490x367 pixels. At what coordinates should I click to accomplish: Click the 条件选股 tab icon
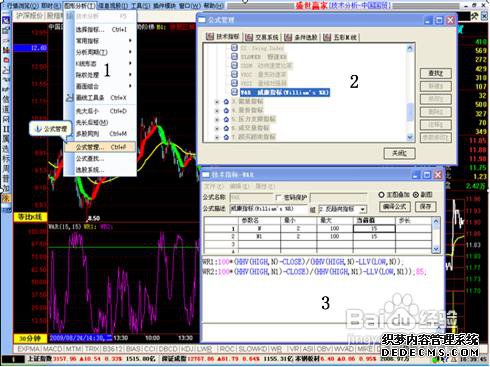[288, 37]
